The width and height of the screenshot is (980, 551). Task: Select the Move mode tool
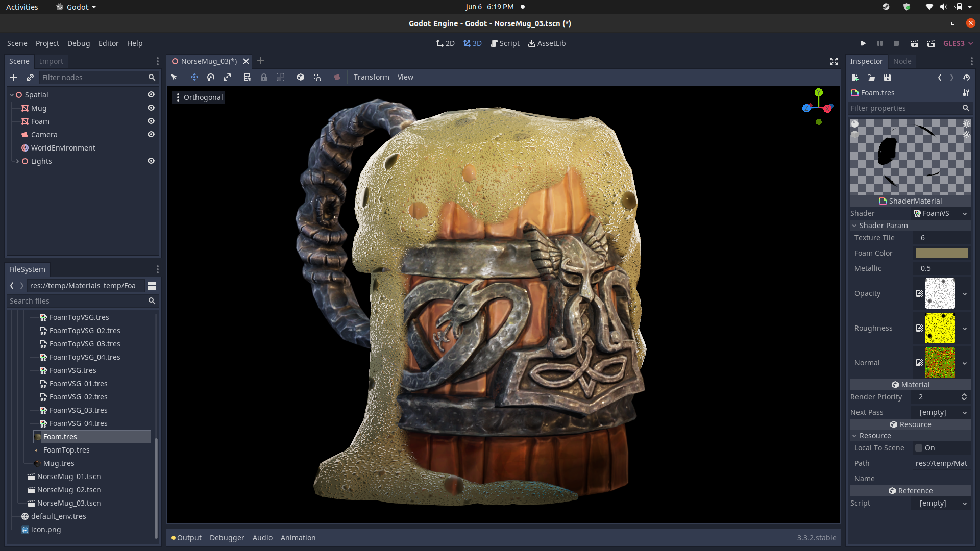[194, 77]
